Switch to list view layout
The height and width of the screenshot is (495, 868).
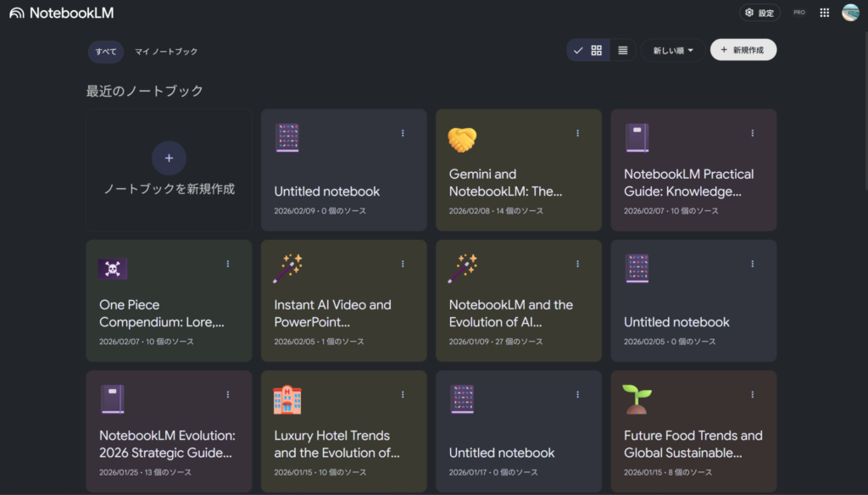[623, 51]
